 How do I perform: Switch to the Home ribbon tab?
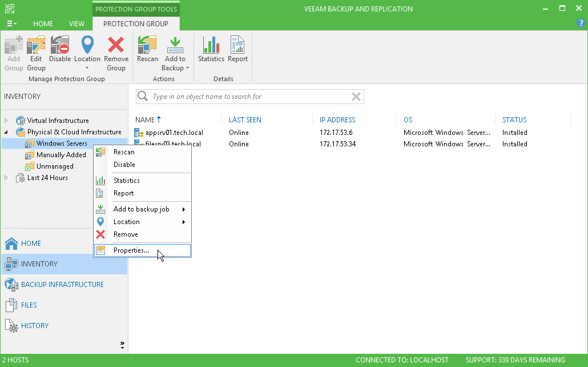coord(43,23)
